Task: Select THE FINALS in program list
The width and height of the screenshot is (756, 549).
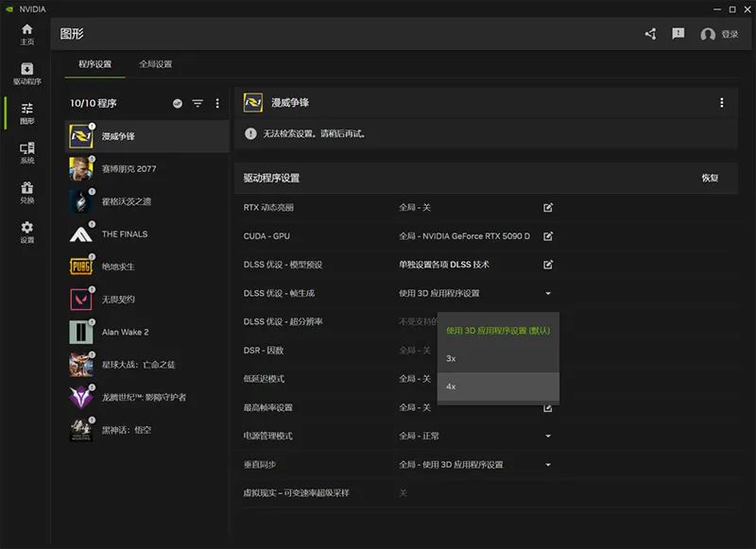Action: click(x=147, y=234)
